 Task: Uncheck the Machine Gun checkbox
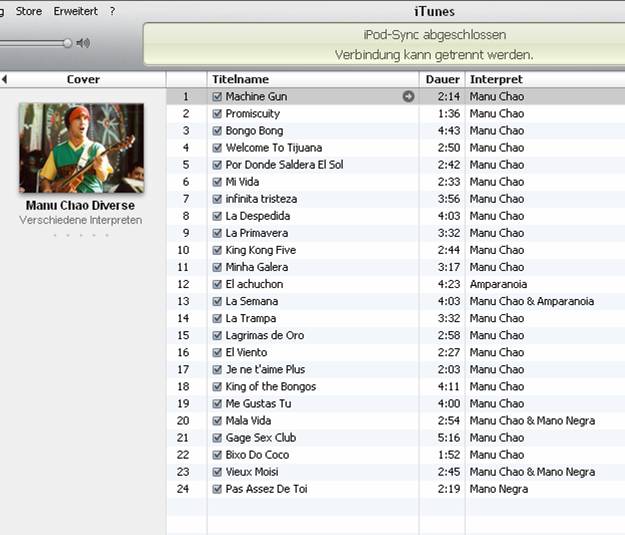pyautogui.click(x=217, y=96)
